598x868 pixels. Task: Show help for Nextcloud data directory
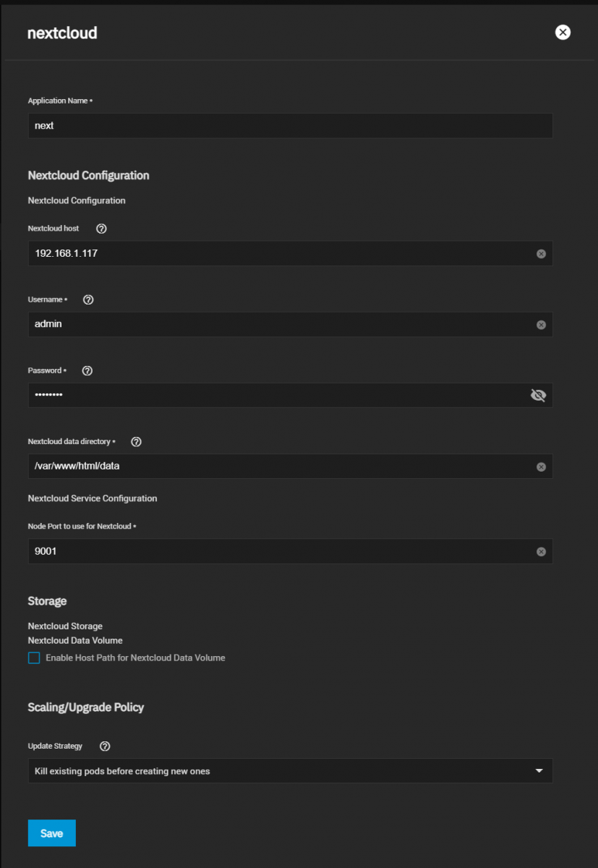click(x=136, y=441)
